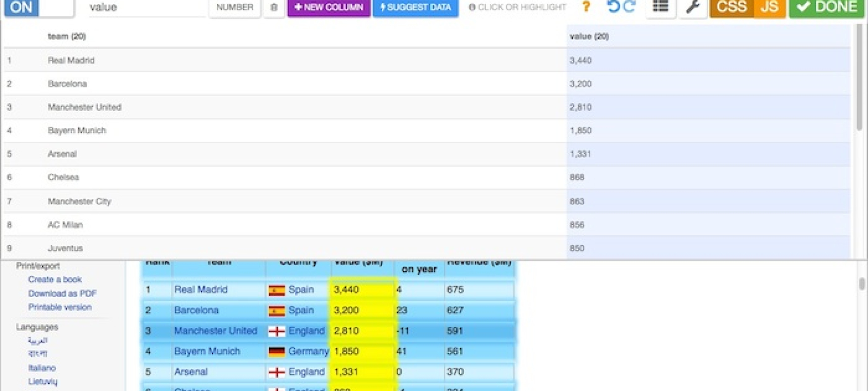Select value cell 850
Viewport: 868px width, 391px height.
708,248
